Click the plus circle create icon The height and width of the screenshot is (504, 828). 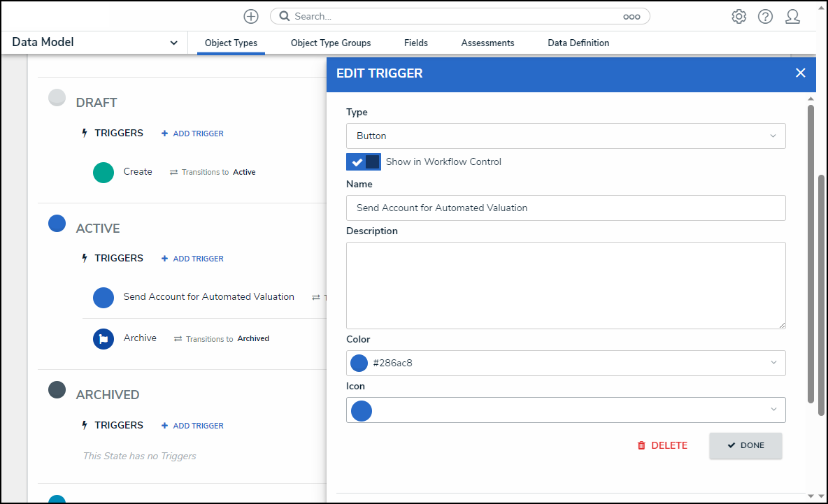pos(251,16)
